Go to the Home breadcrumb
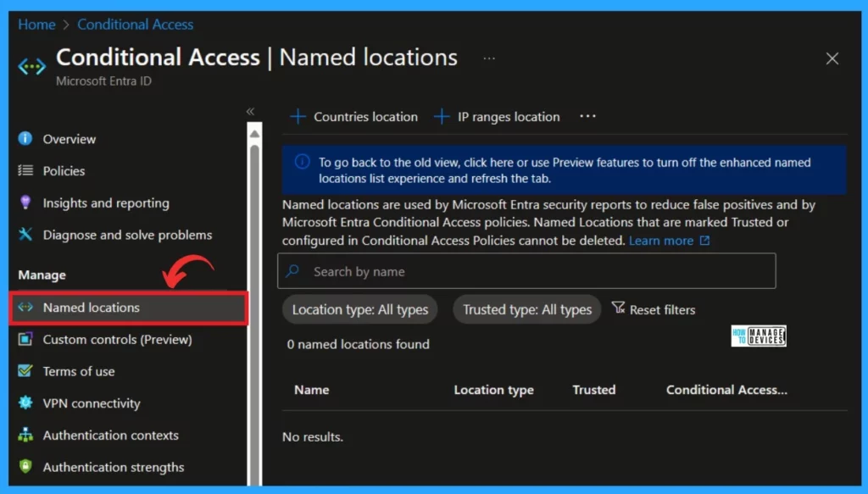868x494 pixels. 36,25
